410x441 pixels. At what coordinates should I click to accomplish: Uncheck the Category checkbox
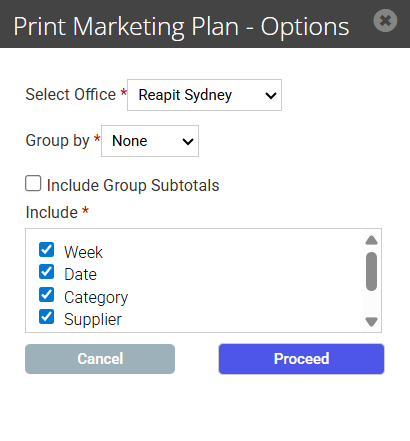coord(46,295)
